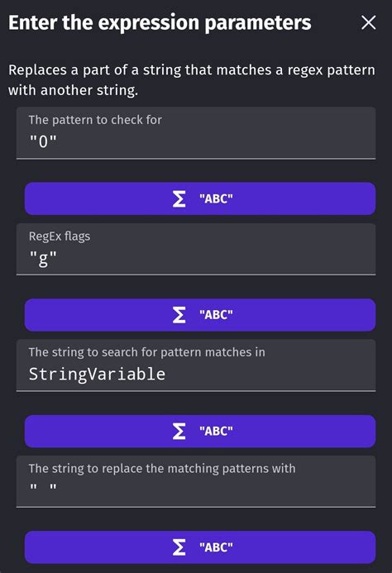Image resolution: width=392 pixels, height=573 pixels.
Task: Click the sigma icon below the replacement string field
Action: click(x=179, y=547)
